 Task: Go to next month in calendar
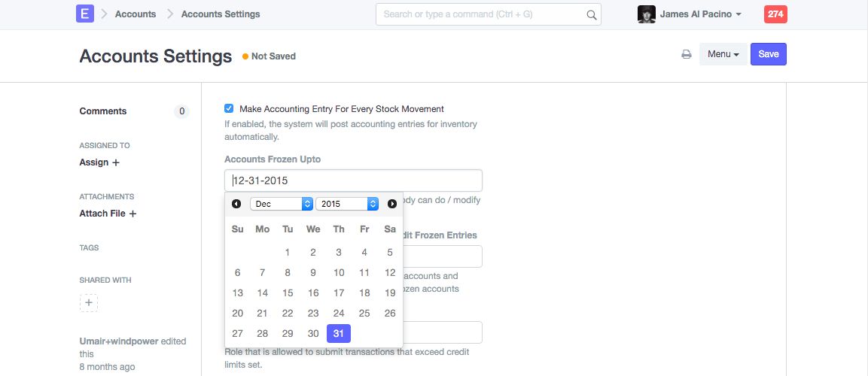392,204
